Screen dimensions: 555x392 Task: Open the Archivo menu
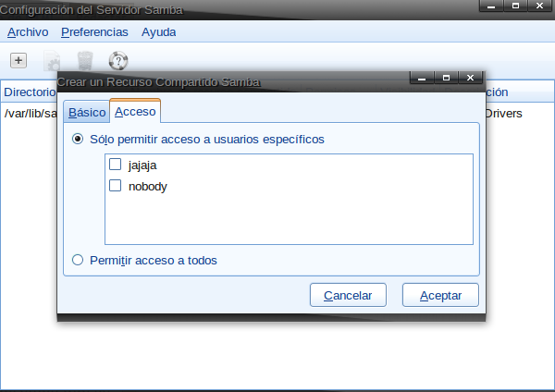coord(28,32)
